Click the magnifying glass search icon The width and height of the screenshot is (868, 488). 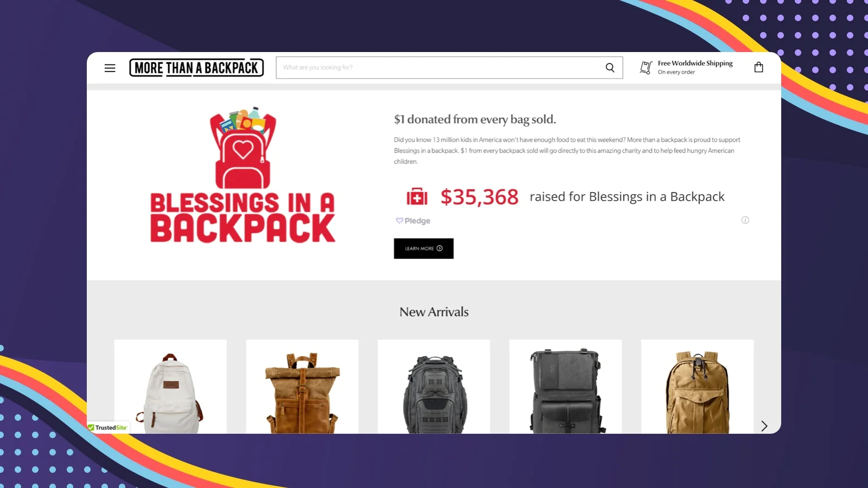(x=610, y=68)
